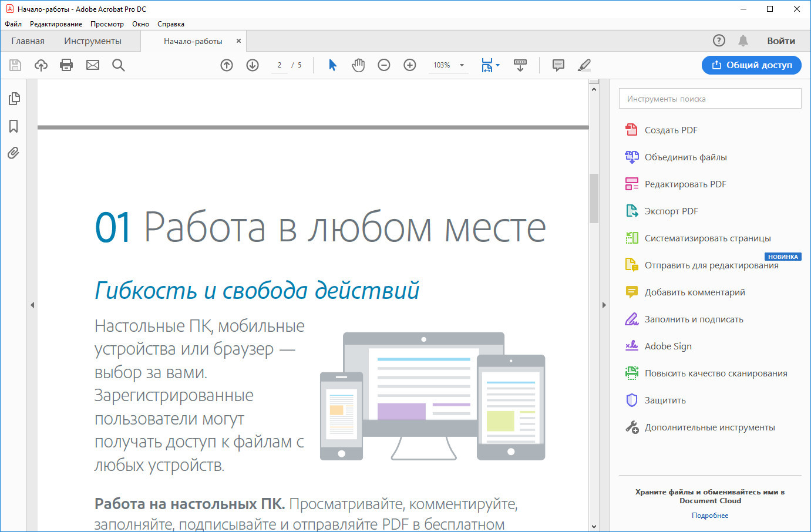The height and width of the screenshot is (532, 811).
Task: Expand the 103% zoom level dropdown
Action: [462, 65]
